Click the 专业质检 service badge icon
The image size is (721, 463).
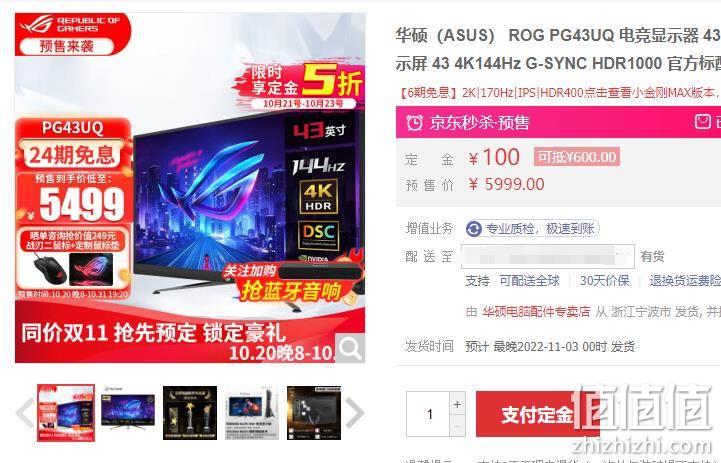click(474, 229)
